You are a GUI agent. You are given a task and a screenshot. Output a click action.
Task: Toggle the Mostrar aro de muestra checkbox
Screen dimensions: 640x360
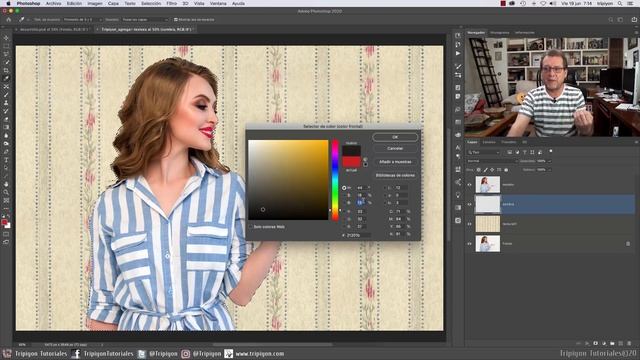pos(176,20)
